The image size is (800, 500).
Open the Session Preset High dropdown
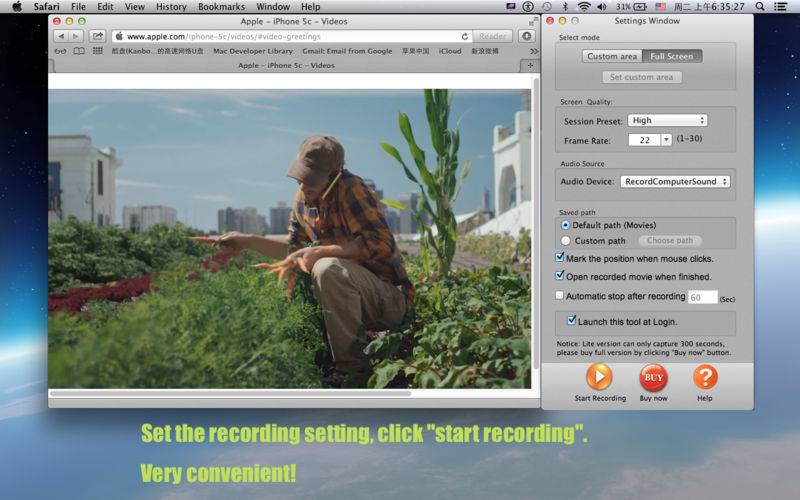click(x=667, y=120)
